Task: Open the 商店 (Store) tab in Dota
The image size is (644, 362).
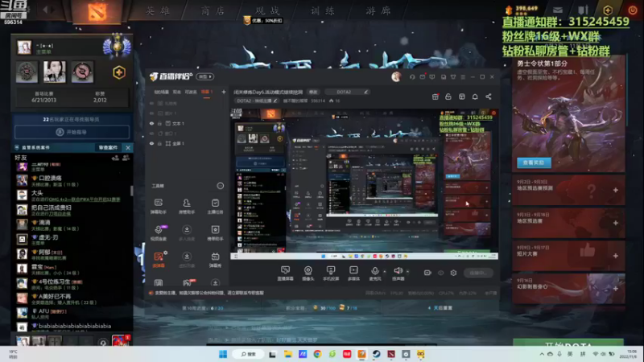Action: point(213,10)
